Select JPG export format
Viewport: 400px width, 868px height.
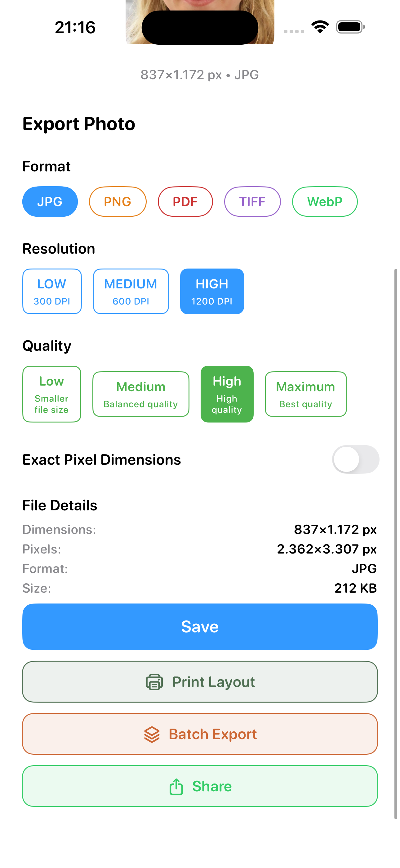(50, 201)
